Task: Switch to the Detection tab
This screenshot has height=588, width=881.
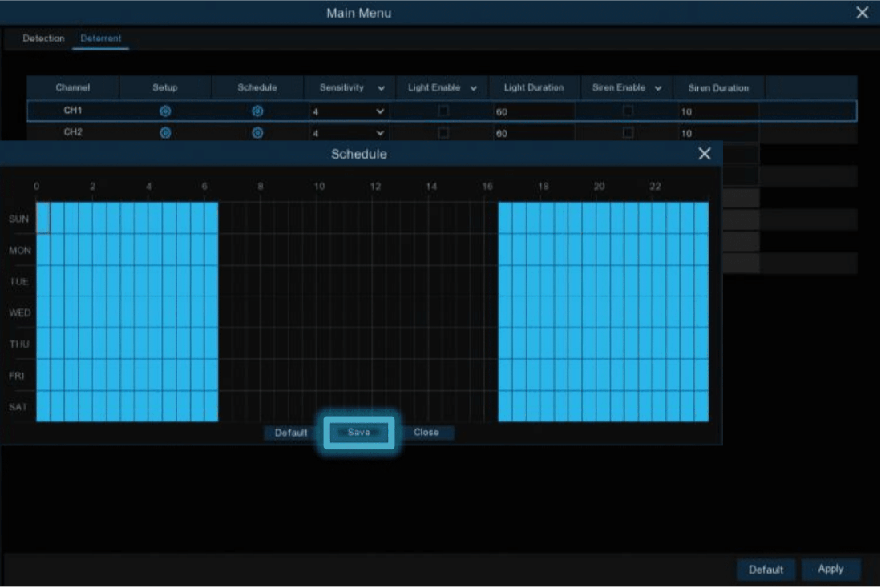Action: click(x=43, y=38)
